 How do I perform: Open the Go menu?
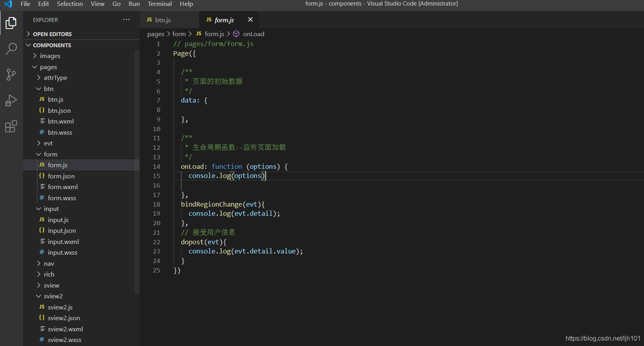tap(117, 4)
